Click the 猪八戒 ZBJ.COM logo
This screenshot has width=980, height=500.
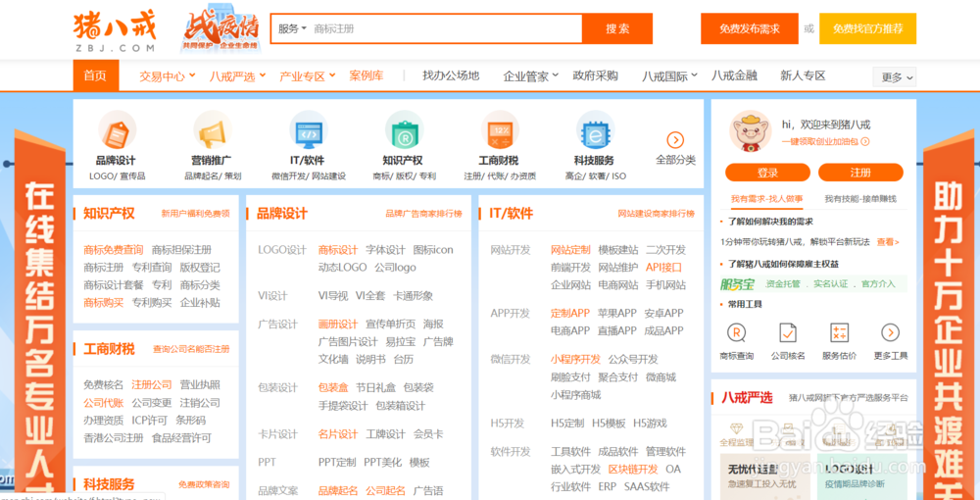tap(115, 30)
